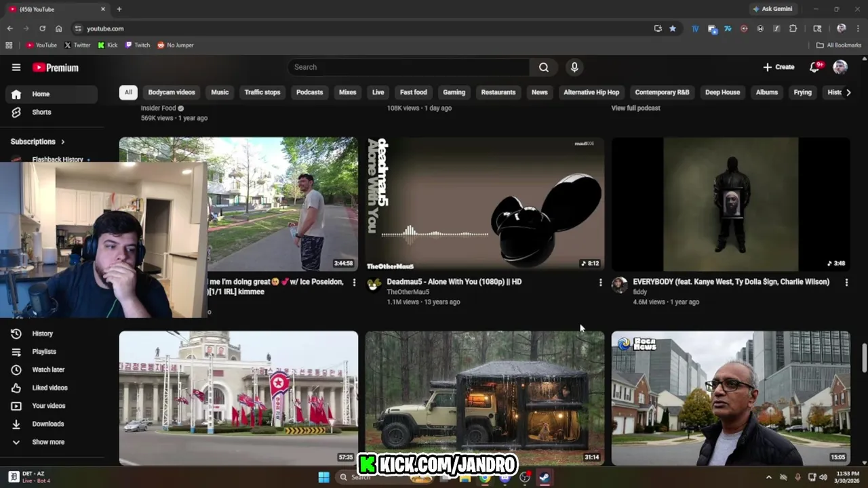The width and height of the screenshot is (868, 488).
Task: Click the page vertical scrollbar thumb
Action: [864, 358]
